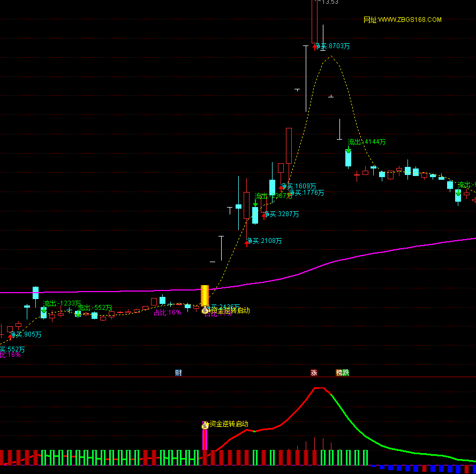Click the money bag icon in indicator panel
The image size is (476, 474).
click(205, 425)
